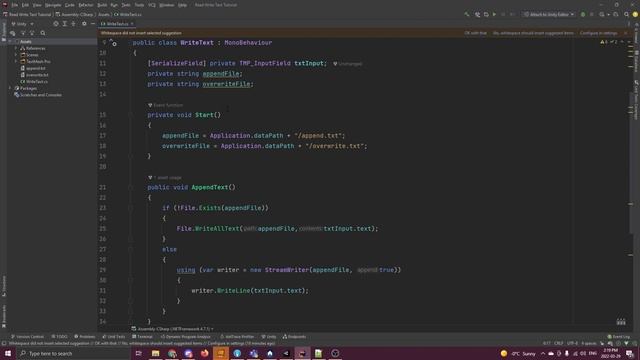Expand the Packages node
The image size is (640, 360).
[x=10, y=88]
